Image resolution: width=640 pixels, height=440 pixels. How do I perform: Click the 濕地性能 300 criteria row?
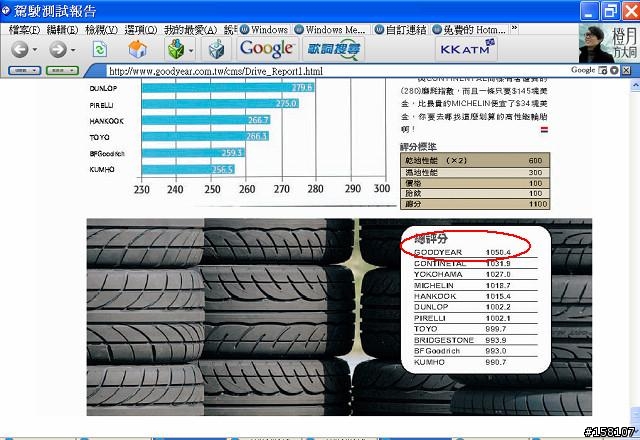point(475,173)
